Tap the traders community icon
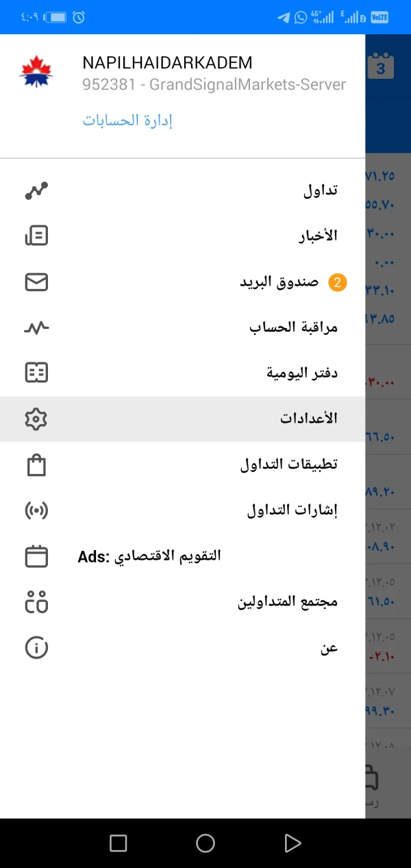Viewport: 411px width, 868px height. pos(36,602)
